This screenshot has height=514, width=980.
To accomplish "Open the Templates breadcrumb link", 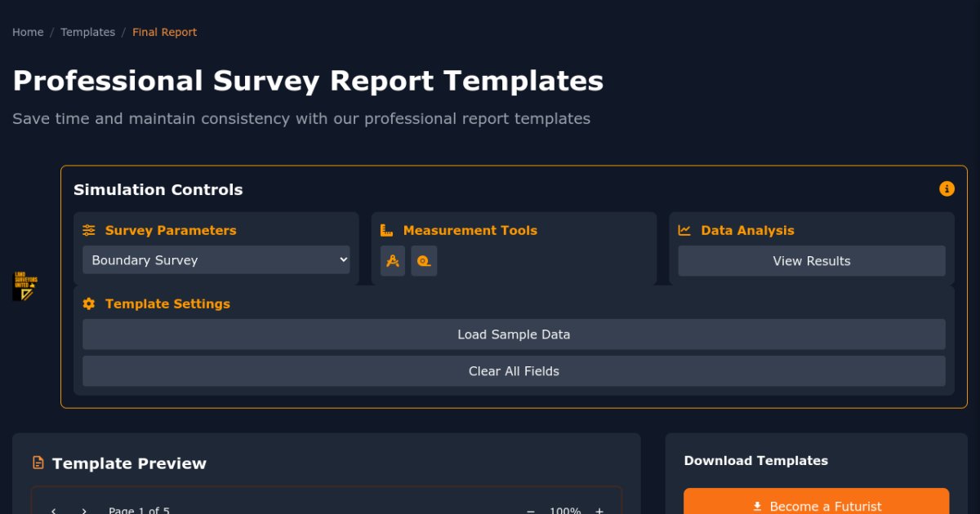I will pos(87,32).
